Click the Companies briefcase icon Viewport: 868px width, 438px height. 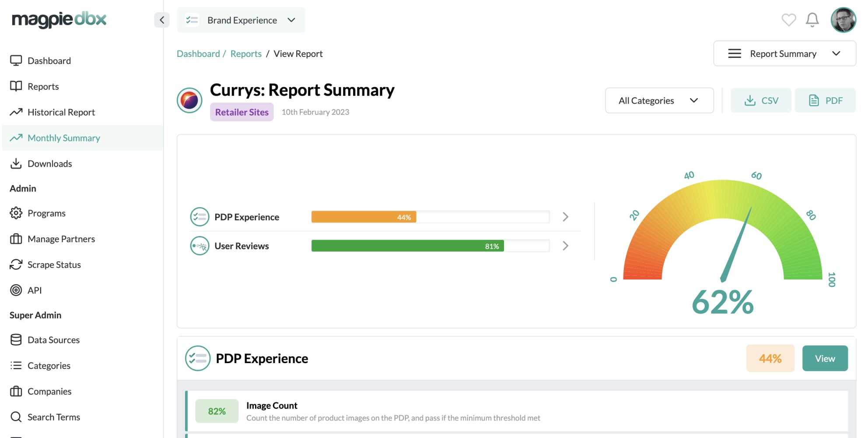coord(16,391)
